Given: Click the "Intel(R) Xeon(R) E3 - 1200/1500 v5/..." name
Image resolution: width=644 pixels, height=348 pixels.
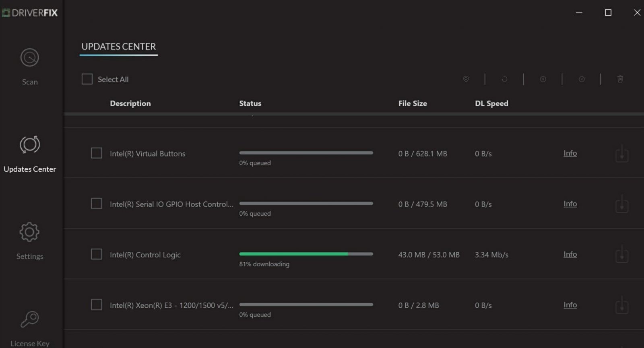Looking at the screenshot, I should pyautogui.click(x=171, y=305).
